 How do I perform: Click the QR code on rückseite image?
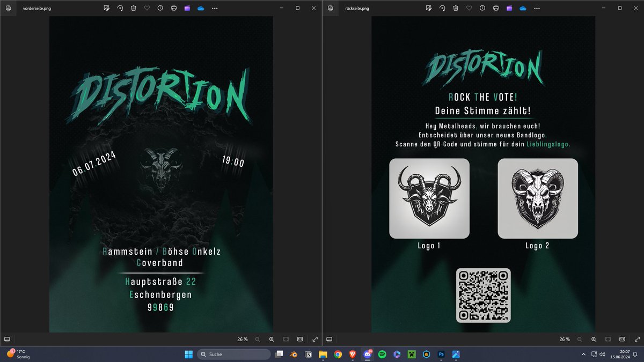(484, 295)
